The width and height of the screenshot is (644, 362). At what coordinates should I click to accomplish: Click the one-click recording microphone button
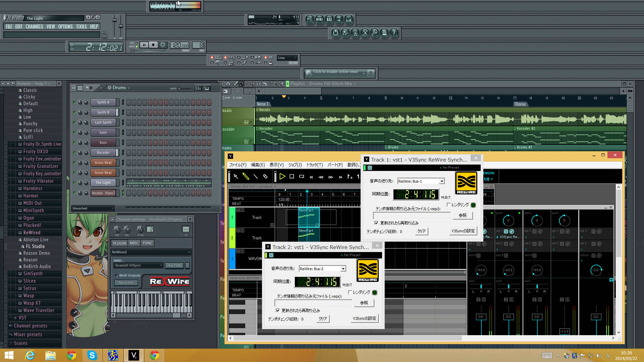coord(374,33)
